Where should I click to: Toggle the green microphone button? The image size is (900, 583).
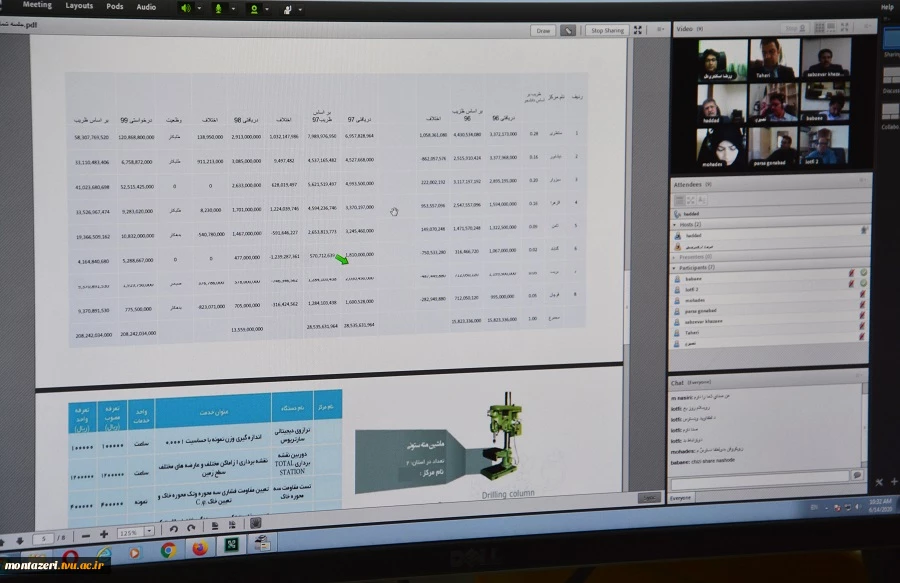(x=218, y=9)
